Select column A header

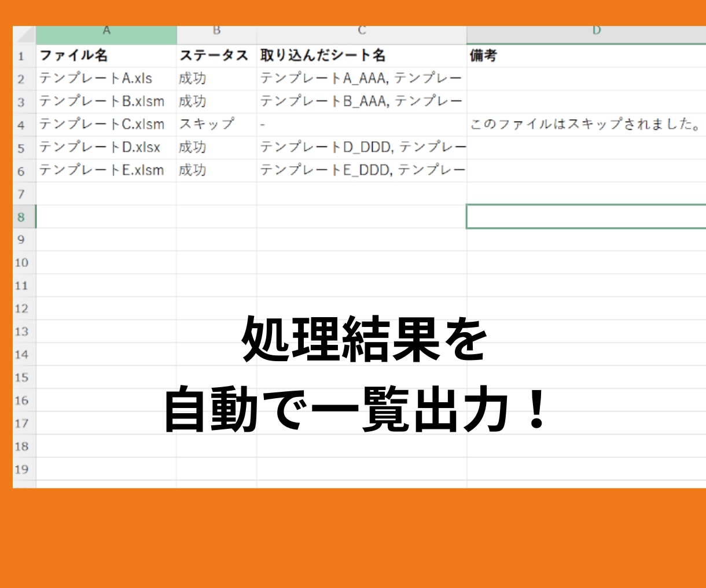pos(106,35)
